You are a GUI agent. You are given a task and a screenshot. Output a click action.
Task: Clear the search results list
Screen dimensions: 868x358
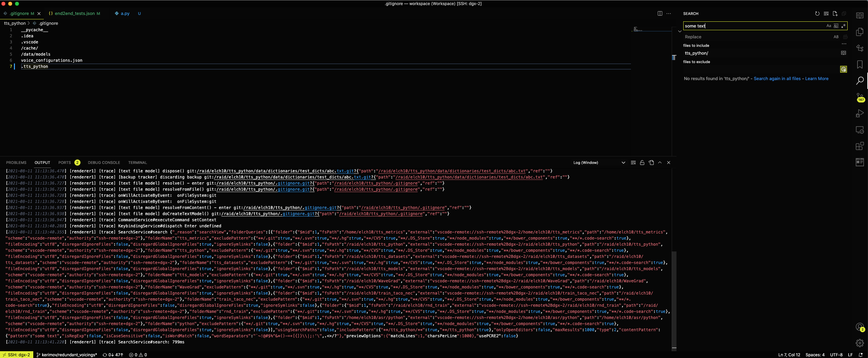826,14
